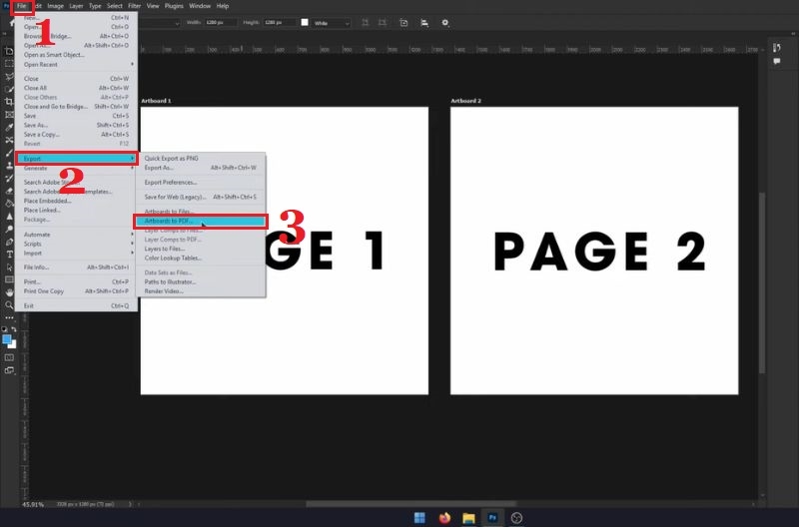The height and width of the screenshot is (532, 799).
Task: Select the Dodge tool
Action: [x=9, y=230]
